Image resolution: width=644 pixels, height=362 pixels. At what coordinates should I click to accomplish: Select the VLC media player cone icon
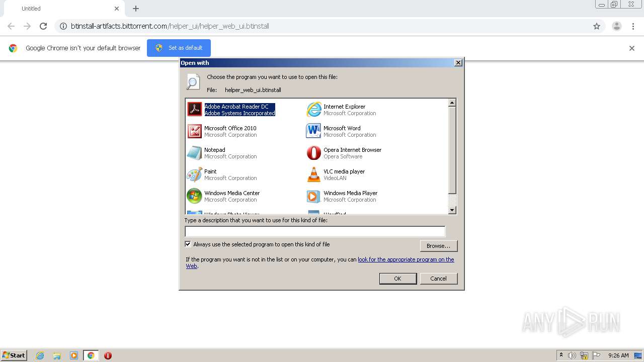click(x=313, y=174)
